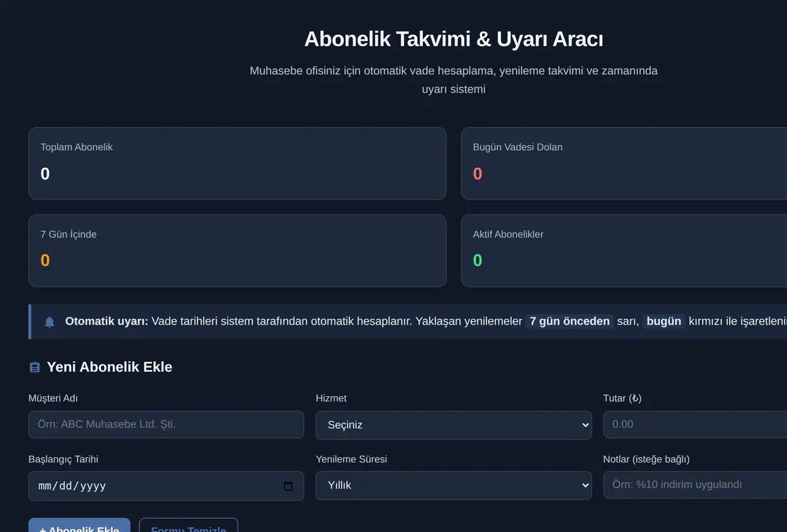Click the Müşteri Adı field label
Screen dimensions: 787x532
[x=53, y=398]
